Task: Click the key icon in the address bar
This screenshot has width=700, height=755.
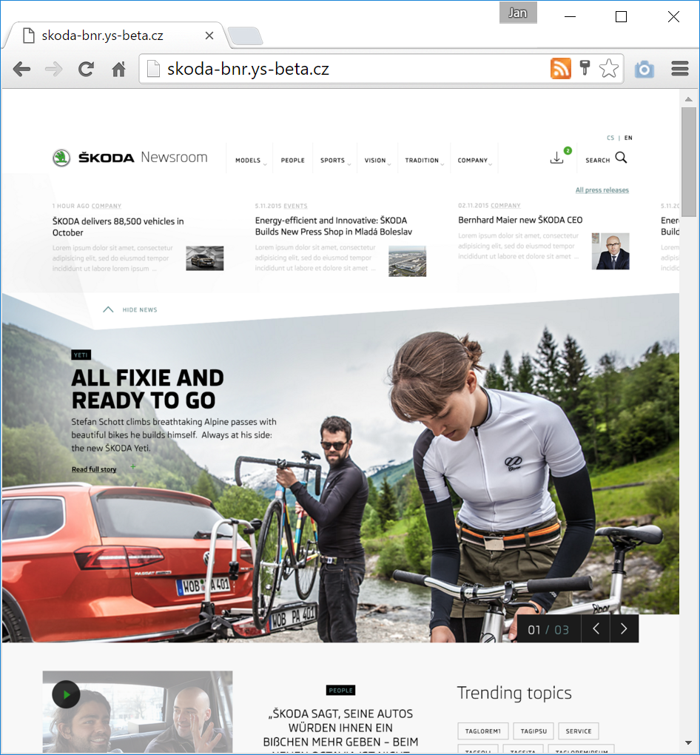Action: click(x=585, y=68)
